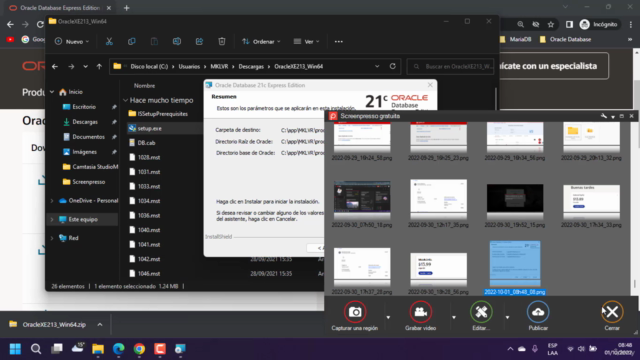The height and width of the screenshot is (360, 640).
Task: Expand the address bar history dropdown
Action: pos(377,66)
